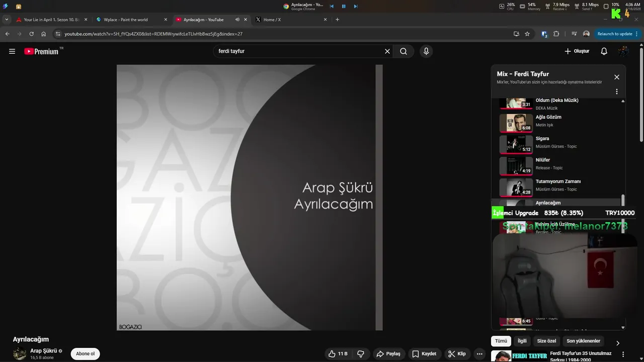644x362 pixels.
Task: Open a new browser tab
Action: click(337, 20)
